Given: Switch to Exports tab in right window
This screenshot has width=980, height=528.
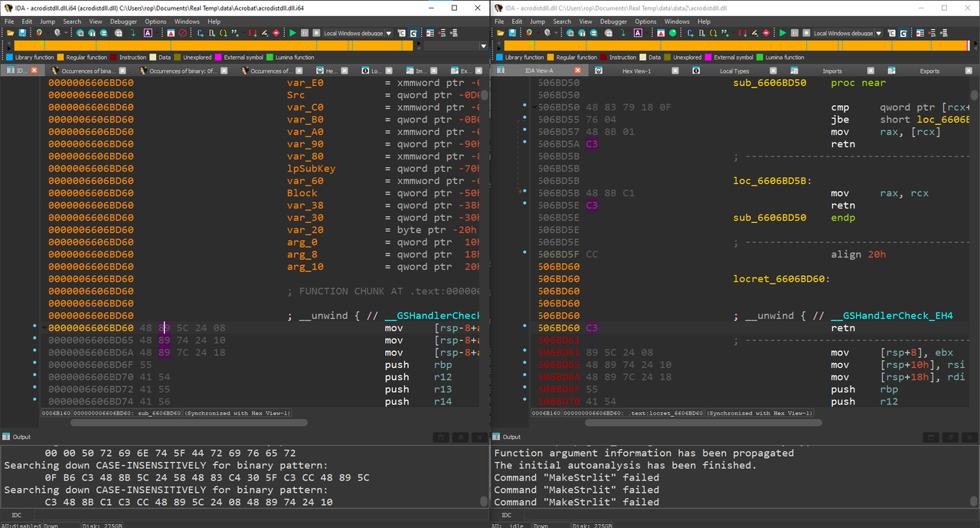Looking at the screenshot, I should [x=929, y=71].
